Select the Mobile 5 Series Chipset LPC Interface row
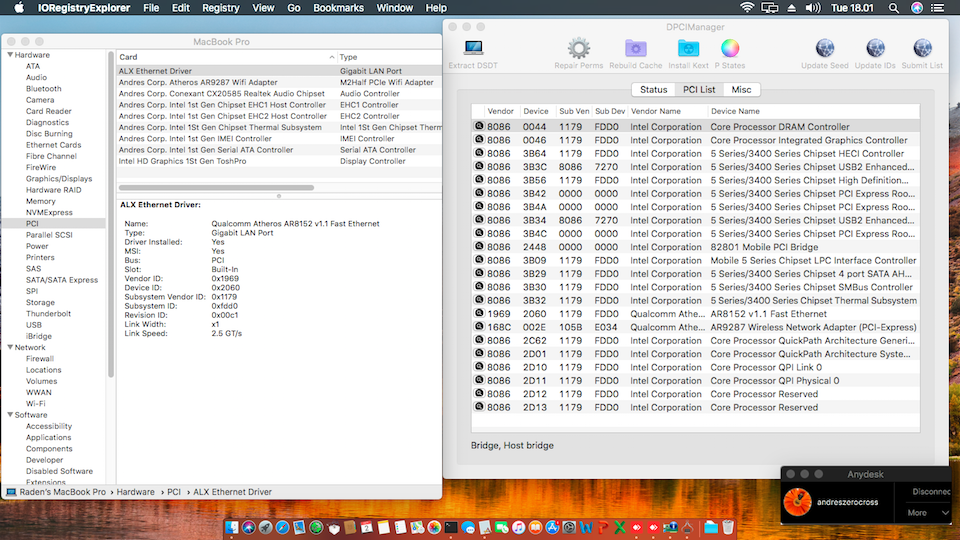The width and height of the screenshot is (960, 540). pyautogui.click(x=696, y=260)
